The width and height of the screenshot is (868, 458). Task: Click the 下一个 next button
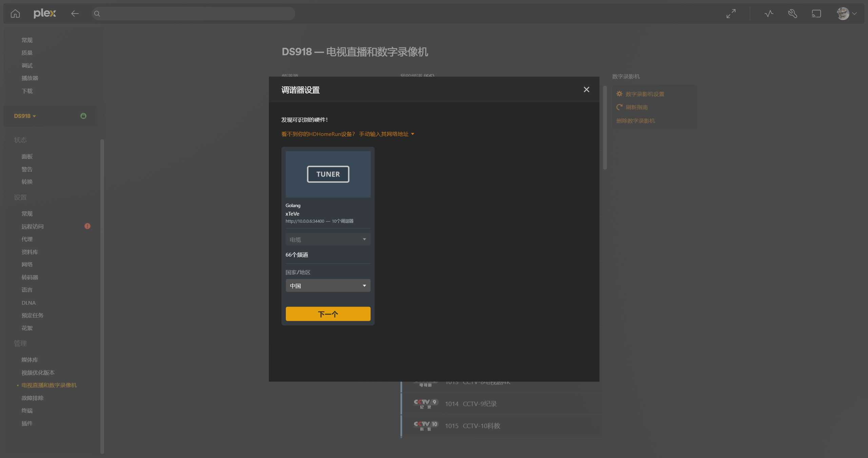coord(328,314)
